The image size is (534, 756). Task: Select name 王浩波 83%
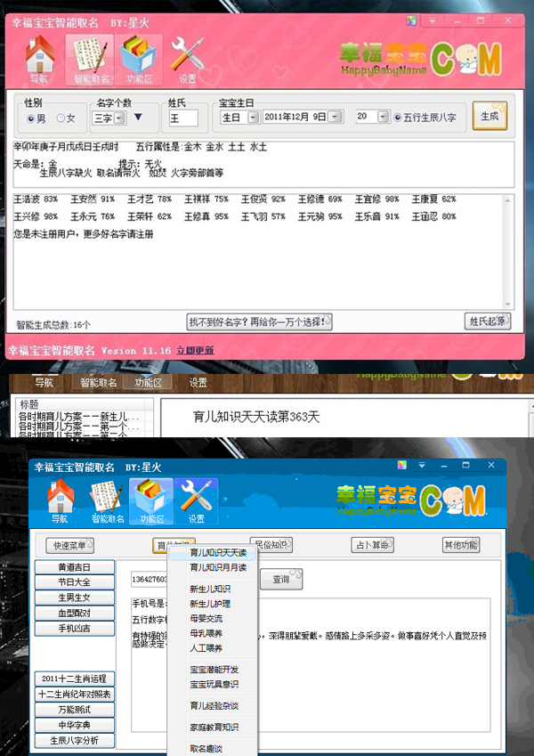point(36,199)
